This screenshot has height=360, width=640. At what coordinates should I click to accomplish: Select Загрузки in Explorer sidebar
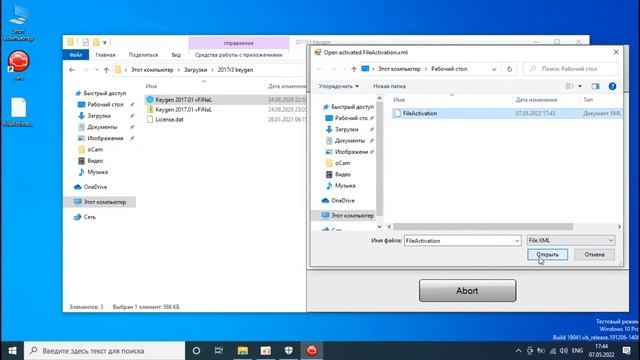click(x=96, y=116)
